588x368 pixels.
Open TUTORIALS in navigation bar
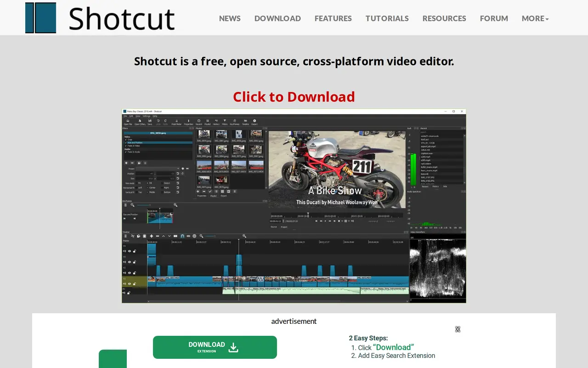point(387,18)
